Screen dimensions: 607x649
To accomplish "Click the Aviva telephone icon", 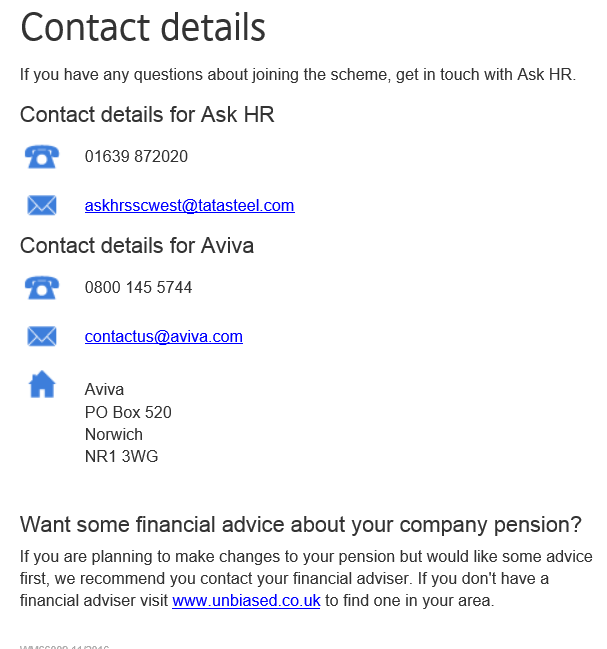I will [41, 287].
